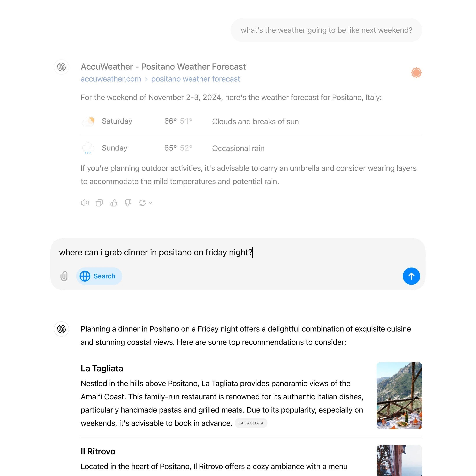This screenshot has width=476, height=476.
Task: Click the regenerate/refresh icon on weather response
Action: coord(143,203)
